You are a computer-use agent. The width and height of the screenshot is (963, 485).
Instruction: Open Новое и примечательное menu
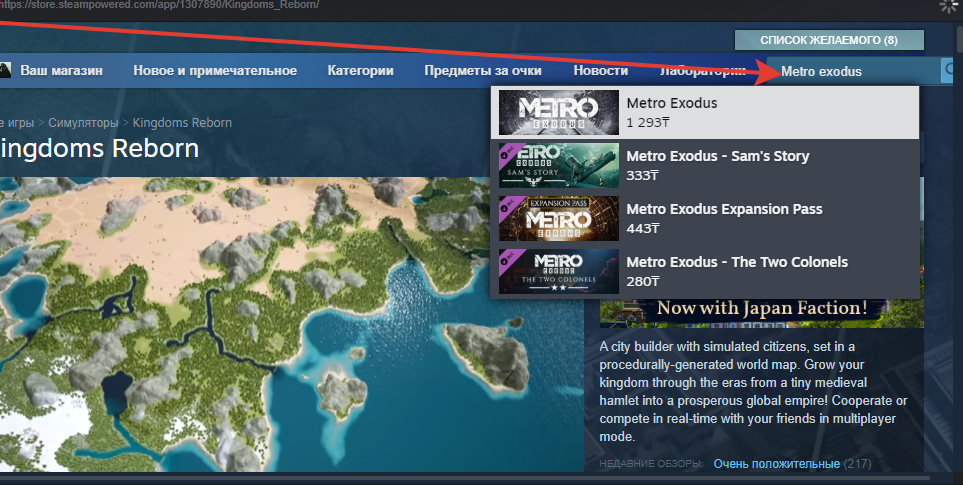coord(215,71)
